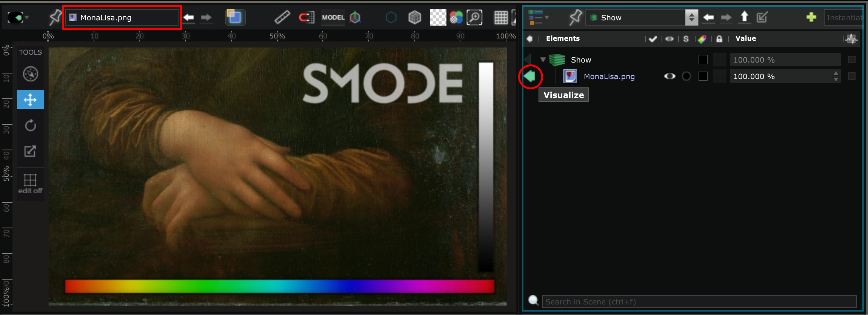Select the MonaLisa.png layer in the tree

[609, 76]
